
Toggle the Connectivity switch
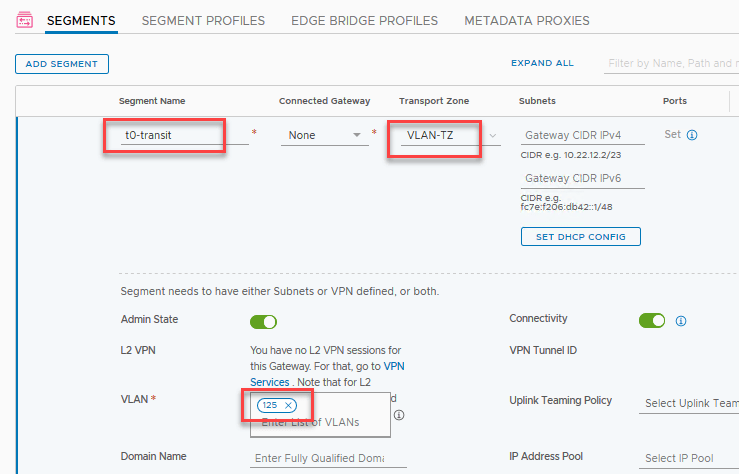click(652, 321)
